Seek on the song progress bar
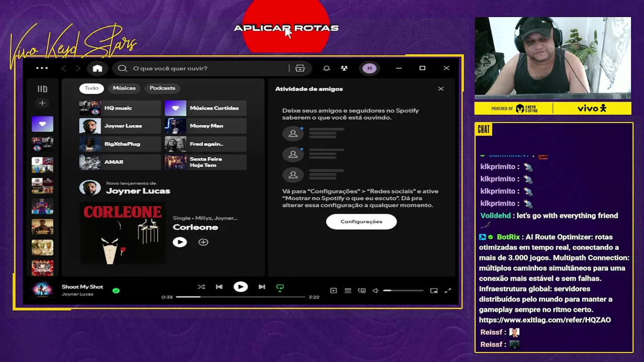The height and width of the screenshot is (362, 644). 240,297
